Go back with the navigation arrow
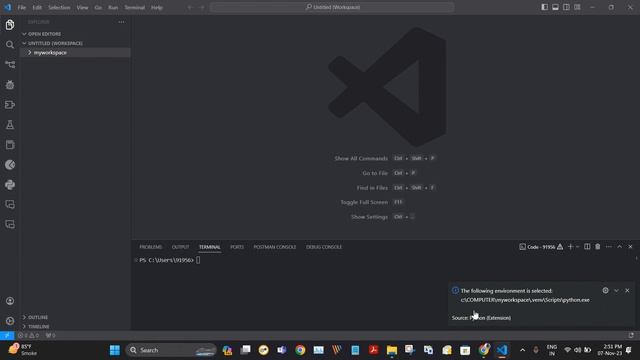 [190, 7]
